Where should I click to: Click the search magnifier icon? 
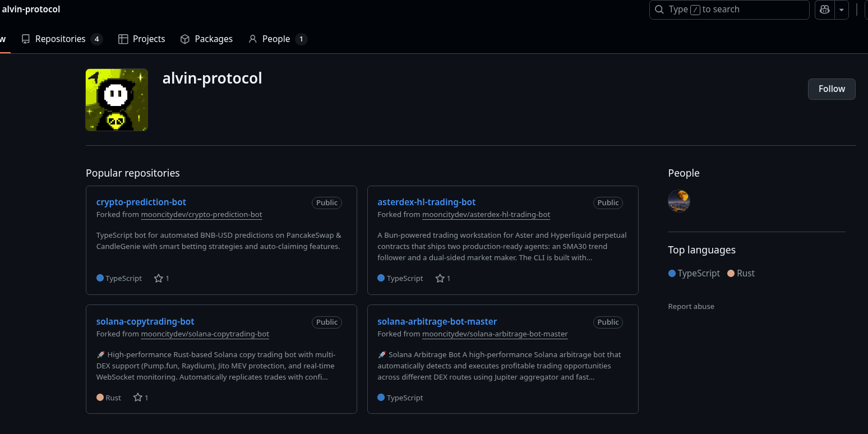click(x=659, y=10)
